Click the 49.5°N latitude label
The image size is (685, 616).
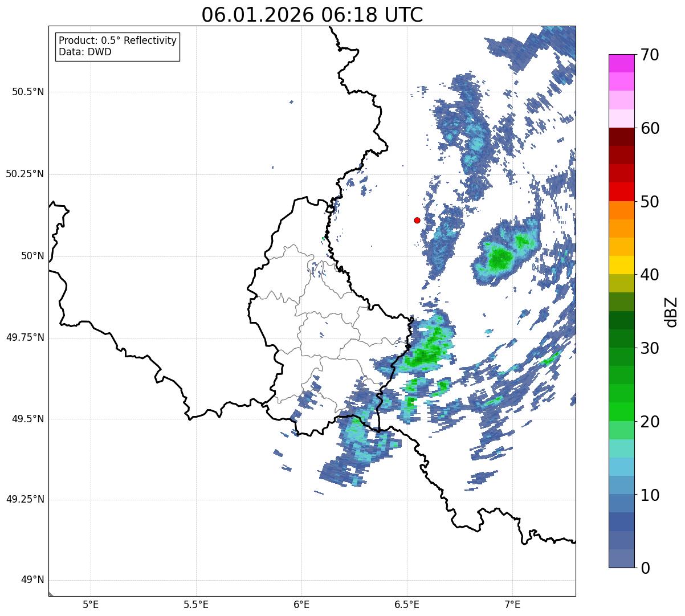click(x=28, y=419)
